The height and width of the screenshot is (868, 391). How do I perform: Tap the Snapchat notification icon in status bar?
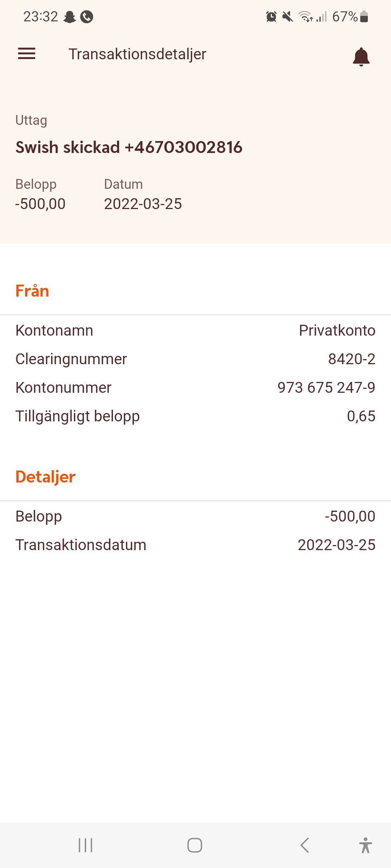tap(70, 17)
